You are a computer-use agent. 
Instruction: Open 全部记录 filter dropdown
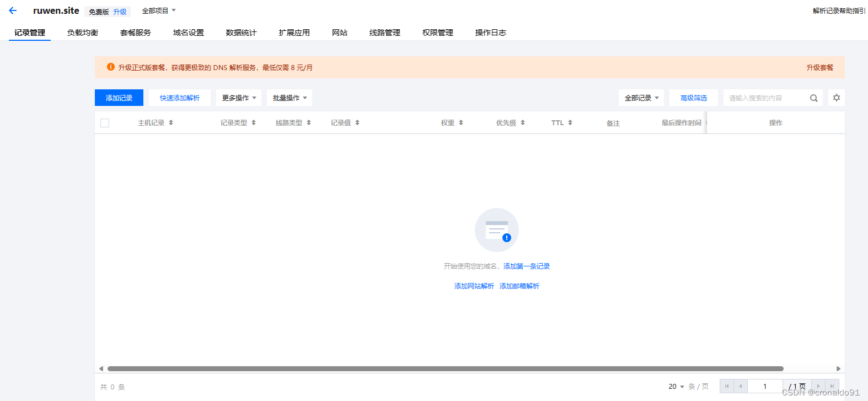(641, 98)
